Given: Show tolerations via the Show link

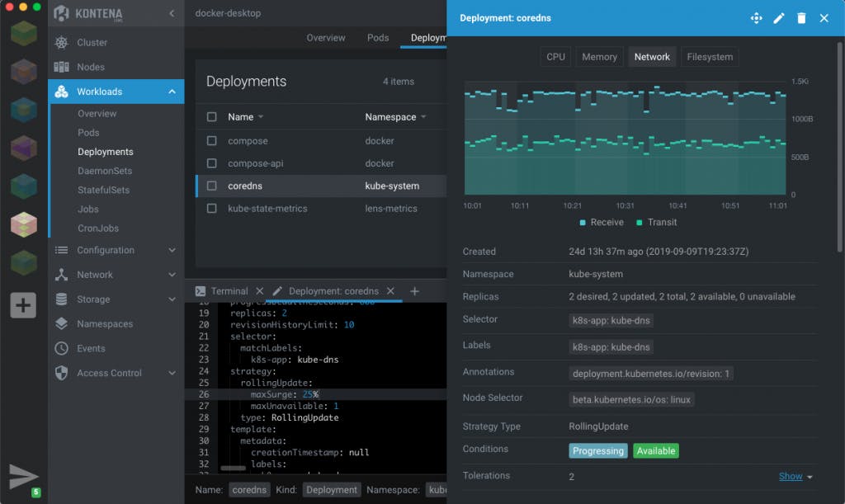Looking at the screenshot, I should 791,476.
